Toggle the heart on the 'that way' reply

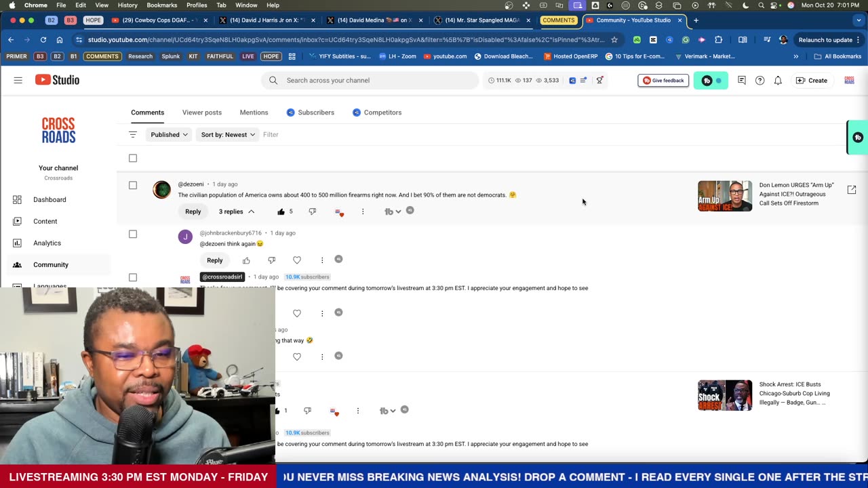297,357
